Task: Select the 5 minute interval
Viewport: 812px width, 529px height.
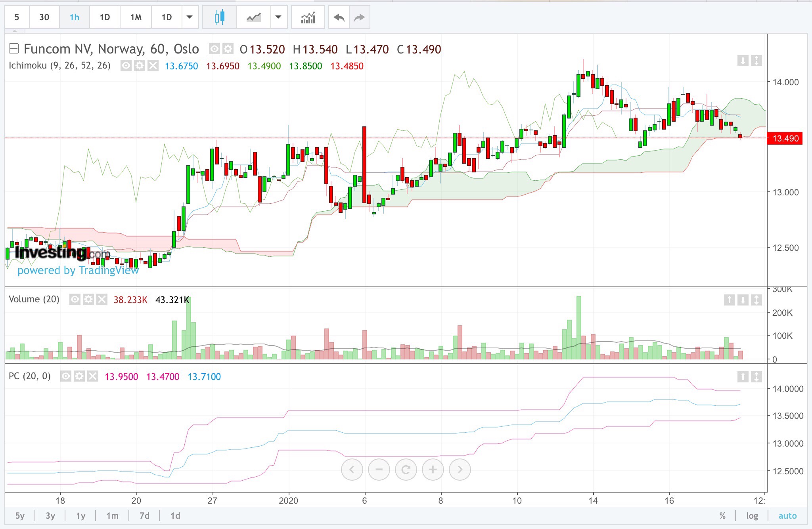Action: 17,17
